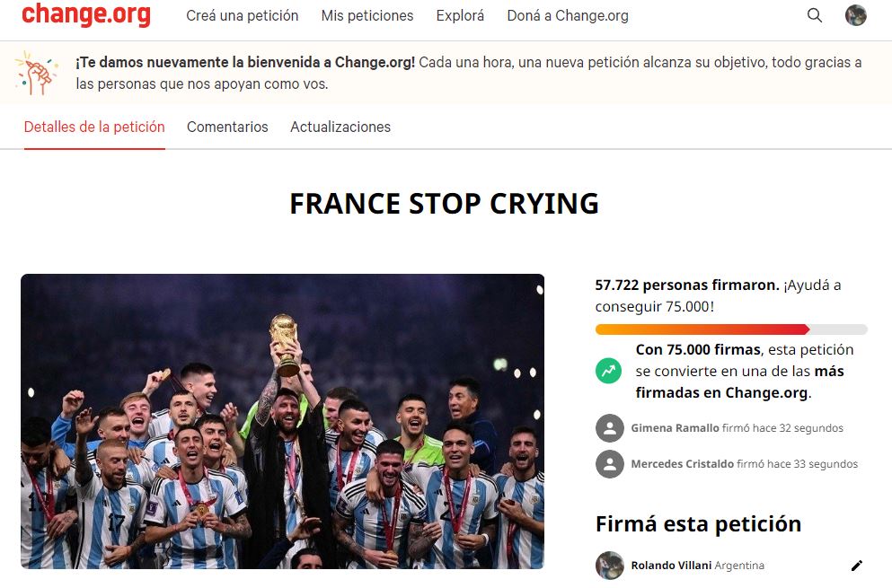892x588 pixels.
Task: Open the Explorá menu item
Action: click(460, 16)
